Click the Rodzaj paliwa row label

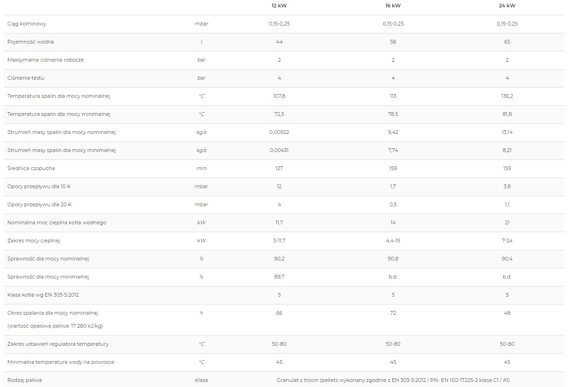[x=24, y=380]
